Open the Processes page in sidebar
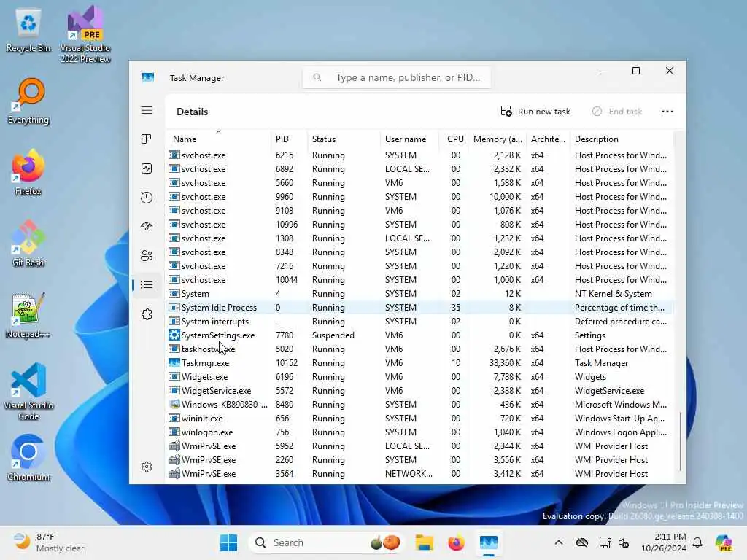This screenshot has height=560, width=747. click(147, 139)
